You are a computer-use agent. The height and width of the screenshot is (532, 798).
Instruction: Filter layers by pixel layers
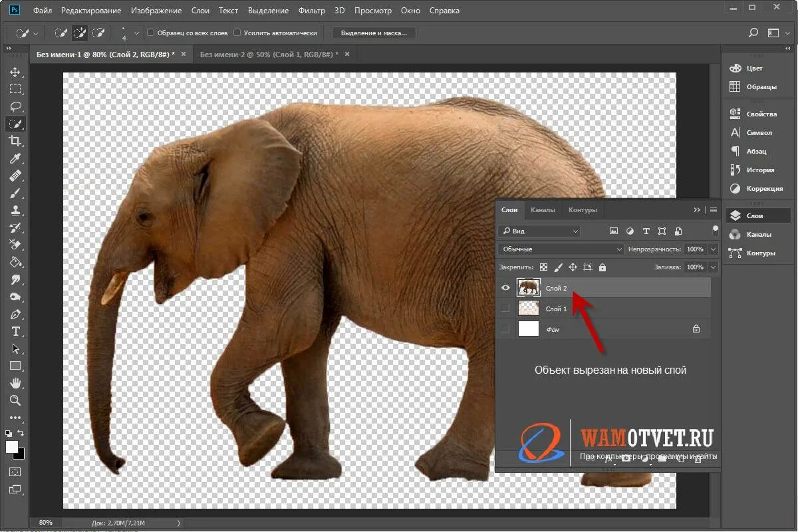coord(613,231)
